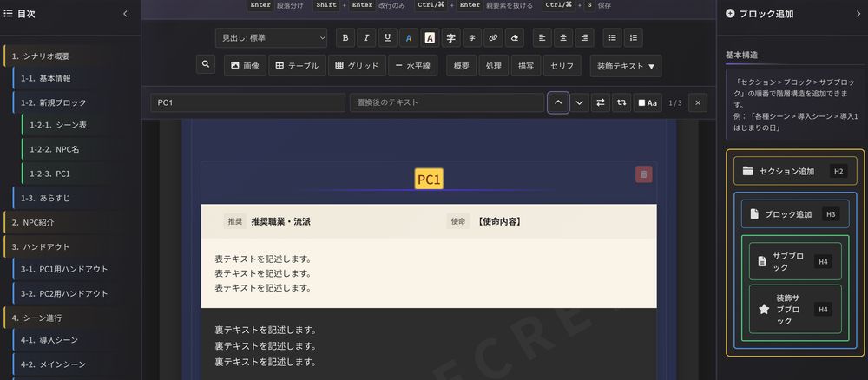Apply the 描写 style
868x380 pixels.
click(x=526, y=65)
